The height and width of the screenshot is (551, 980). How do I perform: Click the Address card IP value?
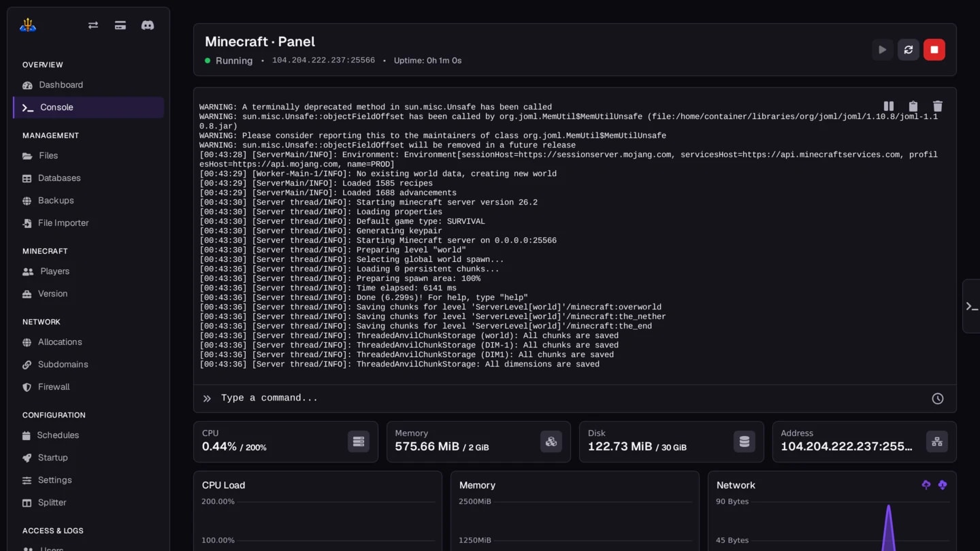[x=847, y=446]
